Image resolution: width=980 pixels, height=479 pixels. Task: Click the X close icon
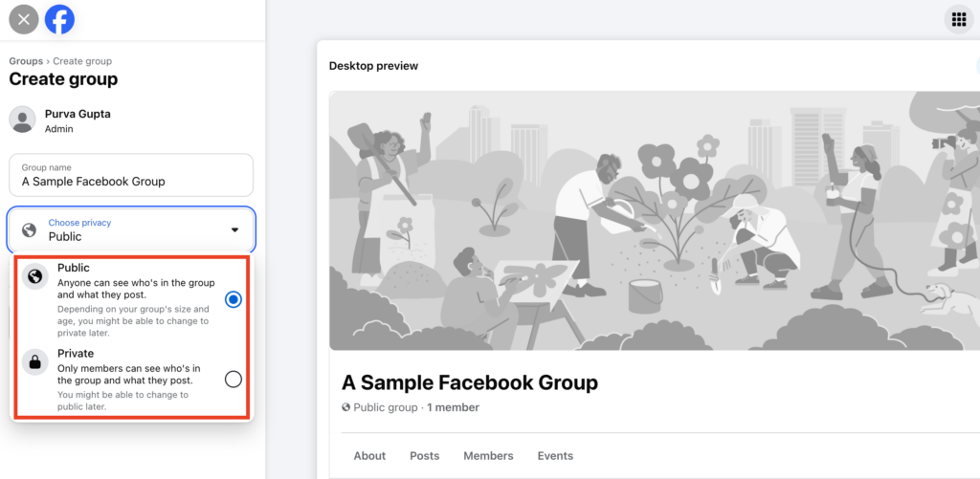24,19
